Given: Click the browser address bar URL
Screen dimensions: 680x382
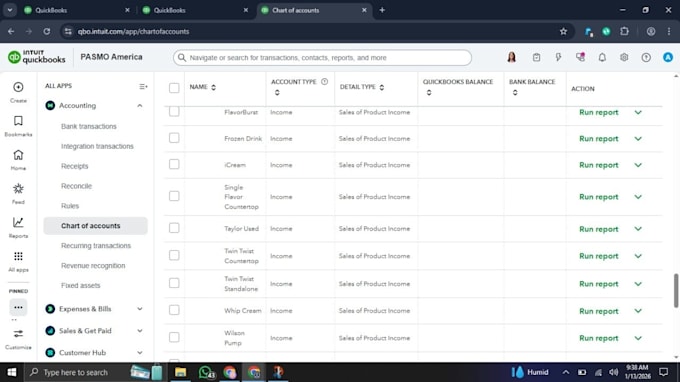Looking at the screenshot, I should [x=133, y=31].
